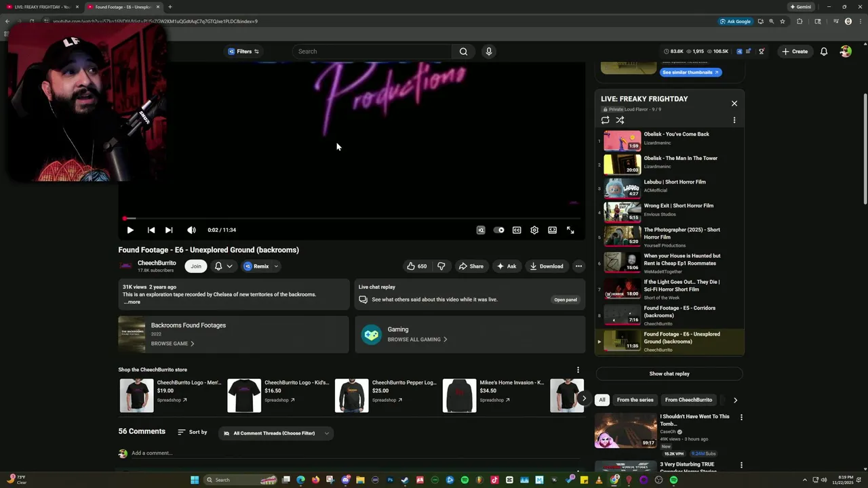The image size is (868, 488).
Task: Click the vidIQ icon in player controls
Action: (481, 230)
